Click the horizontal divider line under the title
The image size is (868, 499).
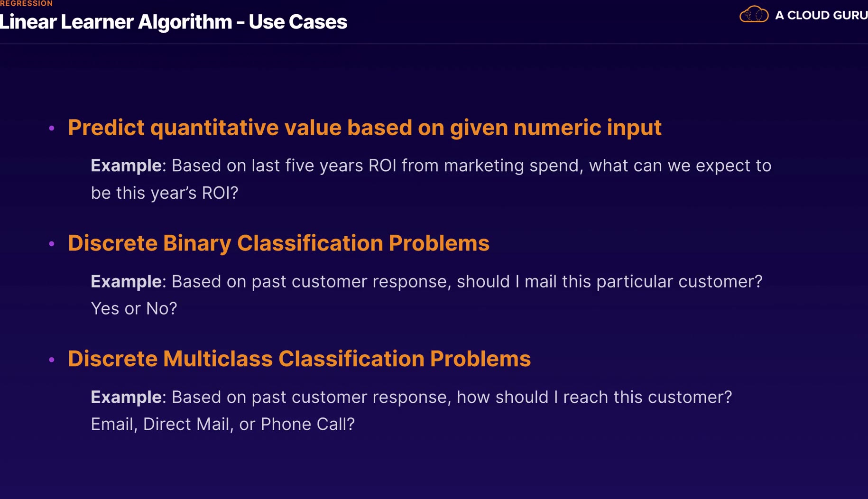pyautogui.click(x=434, y=44)
